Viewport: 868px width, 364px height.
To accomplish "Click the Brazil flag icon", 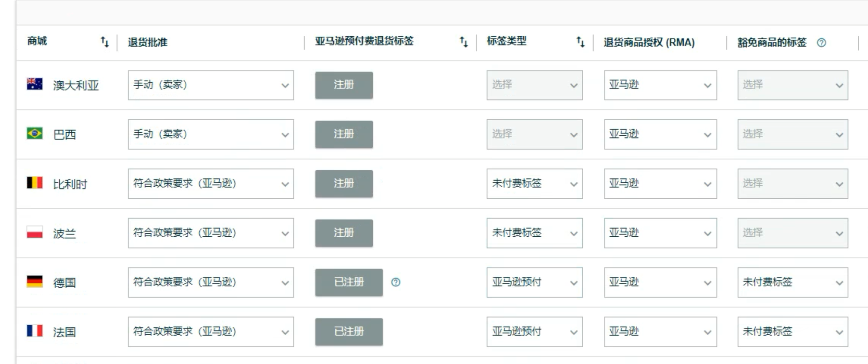I will point(35,133).
